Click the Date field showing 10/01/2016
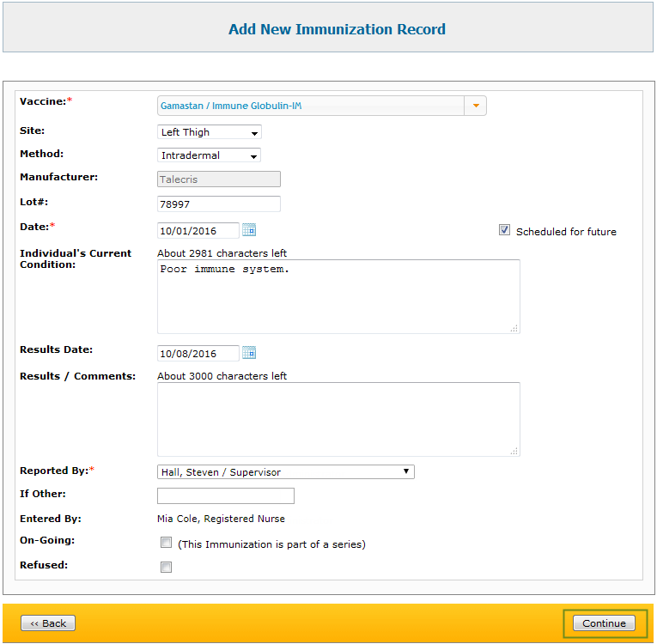Viewport: 657px width, 644px height. pos(198,230)
